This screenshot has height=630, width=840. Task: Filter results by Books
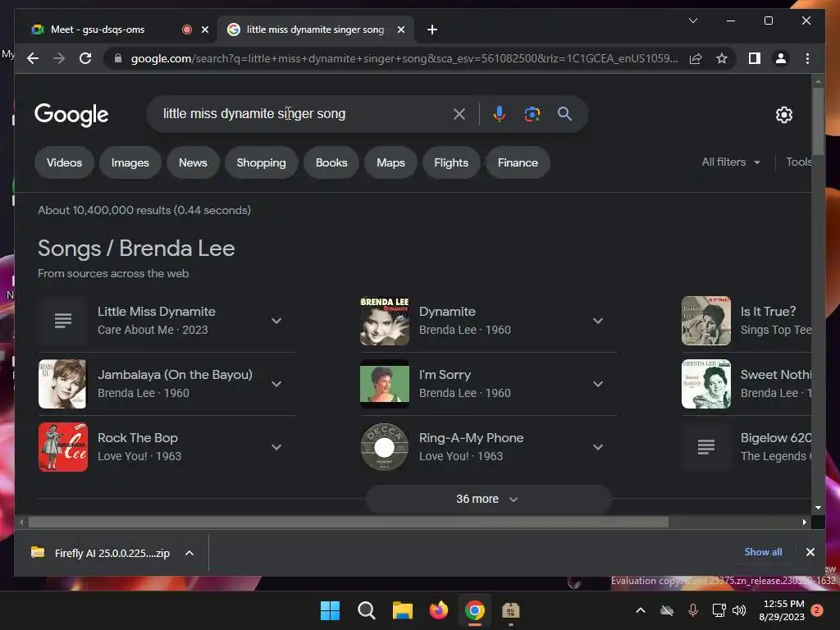(x=331, y=162)
